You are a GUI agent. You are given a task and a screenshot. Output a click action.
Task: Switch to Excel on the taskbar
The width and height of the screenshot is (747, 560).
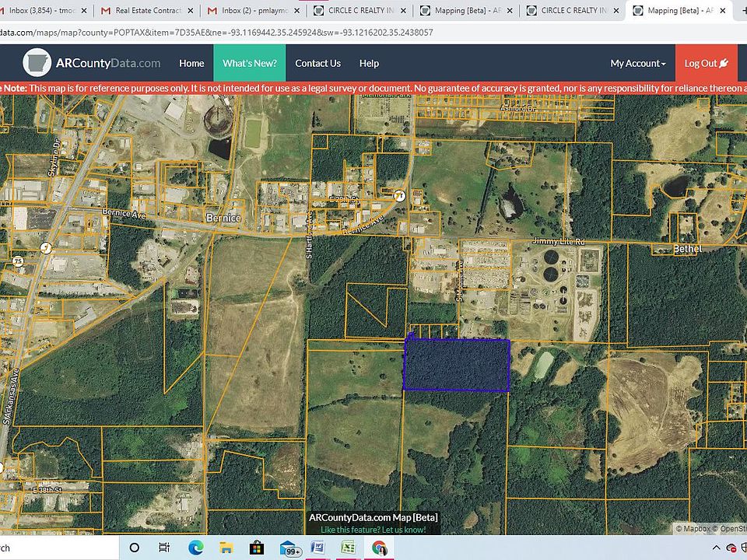[x=349, y=548]
